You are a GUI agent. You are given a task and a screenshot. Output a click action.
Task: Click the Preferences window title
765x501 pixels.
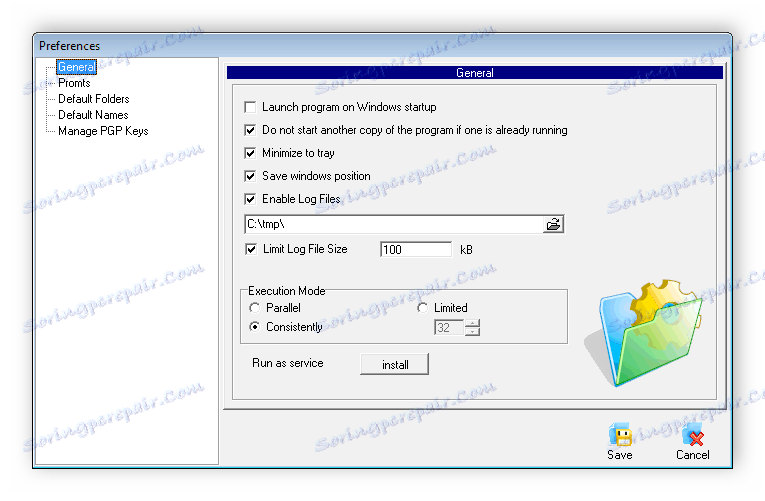point(69,46)
